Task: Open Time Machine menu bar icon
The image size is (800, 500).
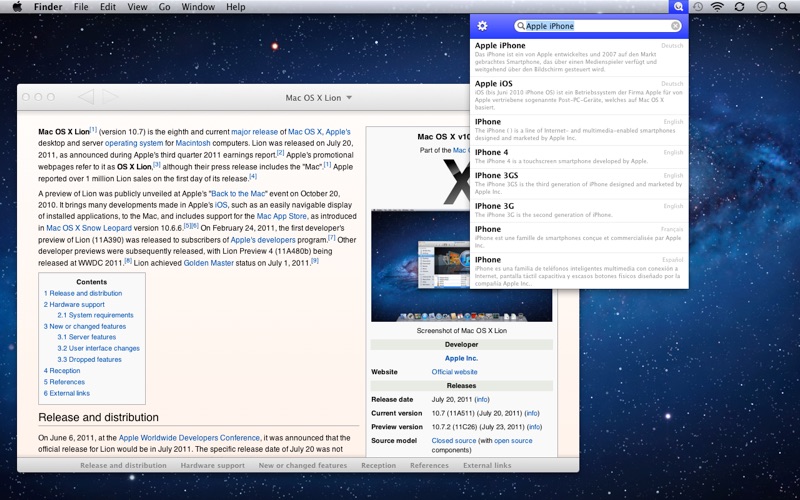Action: click(x=697, y=7)
